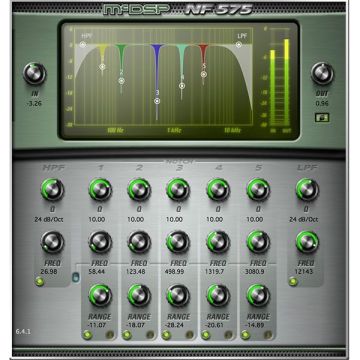Click the notch 3 FREQ knob

pos(178,242)
